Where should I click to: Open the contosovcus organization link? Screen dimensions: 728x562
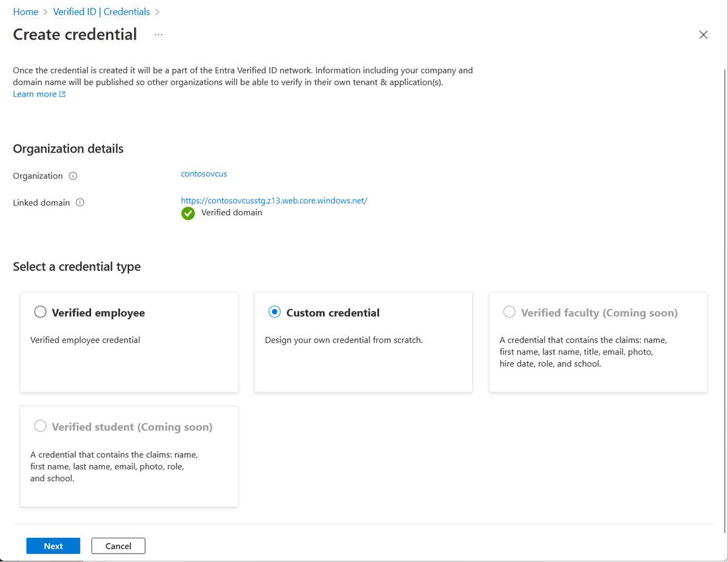(x=204, y=173)
